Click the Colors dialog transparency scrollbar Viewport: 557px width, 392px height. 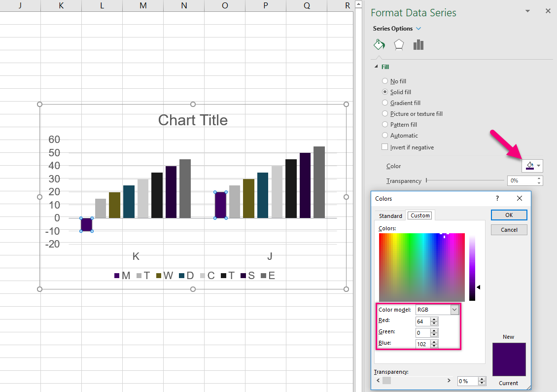coord(414,381)
